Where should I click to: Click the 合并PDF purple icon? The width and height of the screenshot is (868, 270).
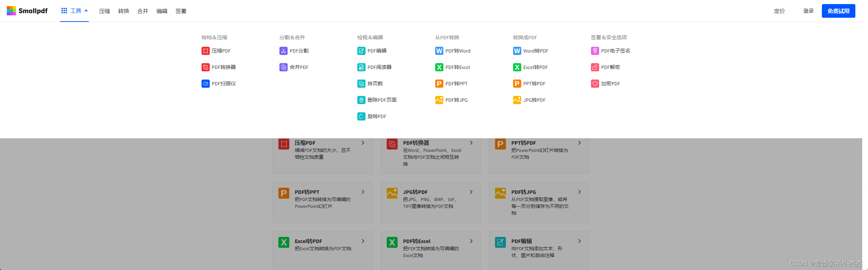284,67
